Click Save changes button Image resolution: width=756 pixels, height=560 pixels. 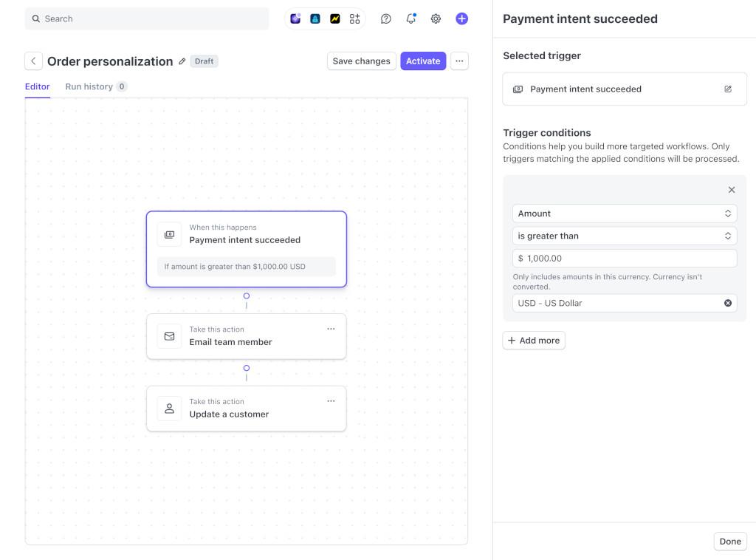pyautogui.click(x=362, y=61)
